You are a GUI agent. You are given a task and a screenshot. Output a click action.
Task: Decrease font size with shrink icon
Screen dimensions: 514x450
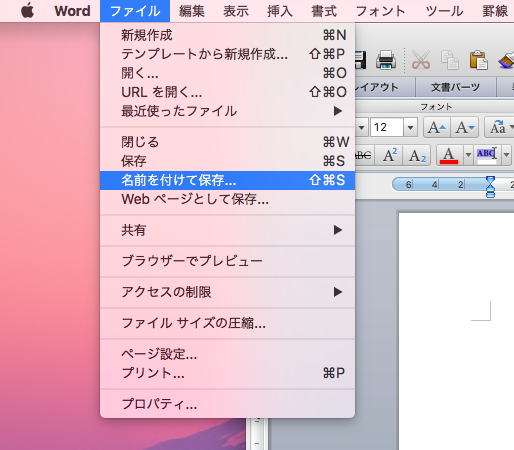[465, 127]
